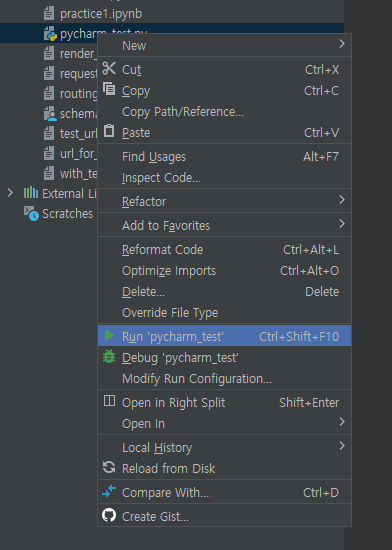Image resolution: width=392 pixels, height=550 pixels.
Task: Open the Refactor submenu arrow
Action: pos(342,200)
